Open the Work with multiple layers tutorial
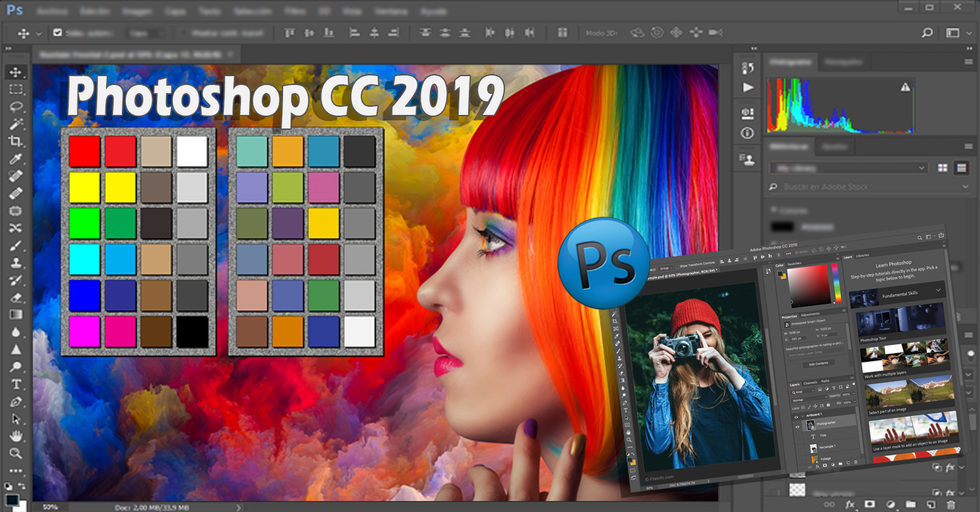This screenshot has width=980, height=512. coord(904,359)
